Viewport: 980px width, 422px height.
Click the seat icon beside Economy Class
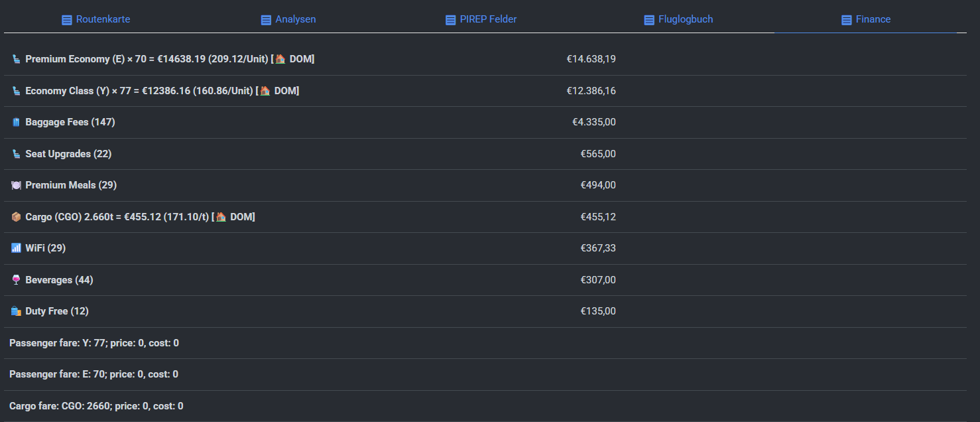(x=16, y=91)
